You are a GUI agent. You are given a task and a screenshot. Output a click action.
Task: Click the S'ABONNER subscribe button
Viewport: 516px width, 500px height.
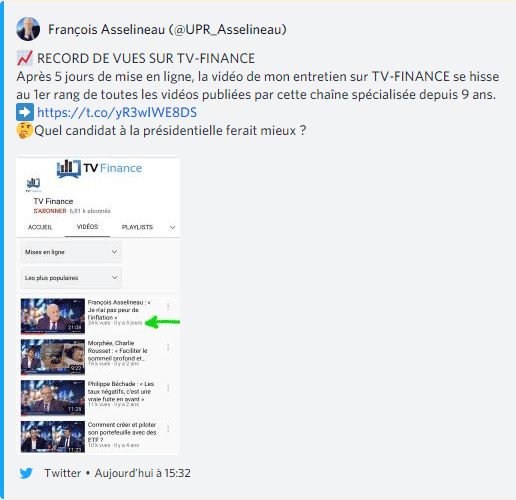point(50,211)
